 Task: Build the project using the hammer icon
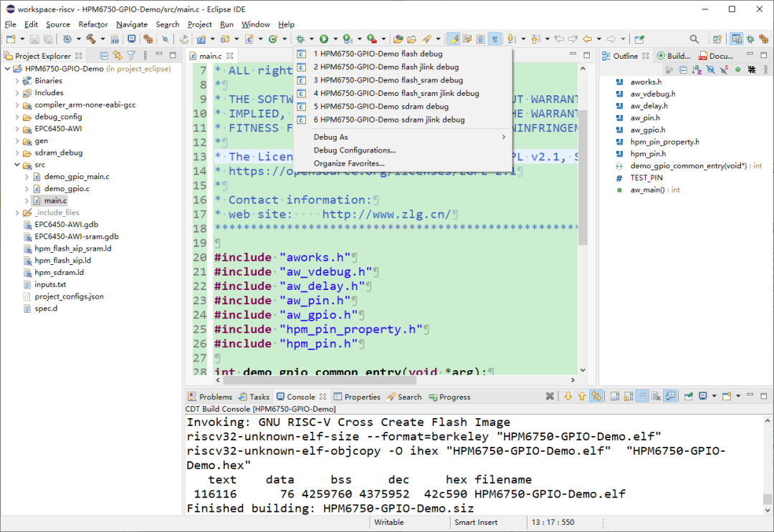point(90,37)
